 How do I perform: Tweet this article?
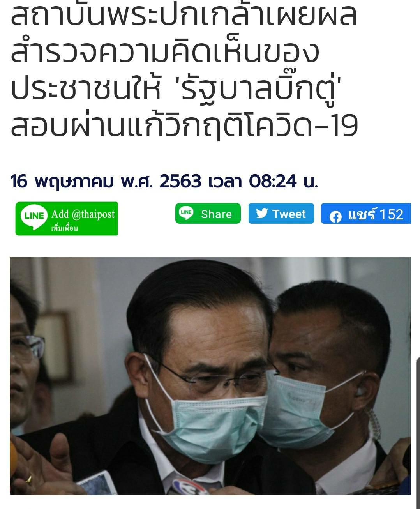point(281,214)
